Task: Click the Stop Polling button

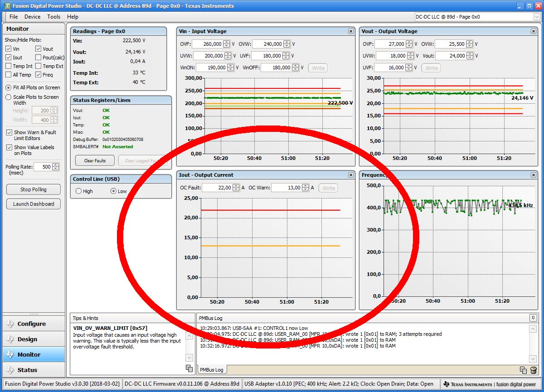Action: 34,189
